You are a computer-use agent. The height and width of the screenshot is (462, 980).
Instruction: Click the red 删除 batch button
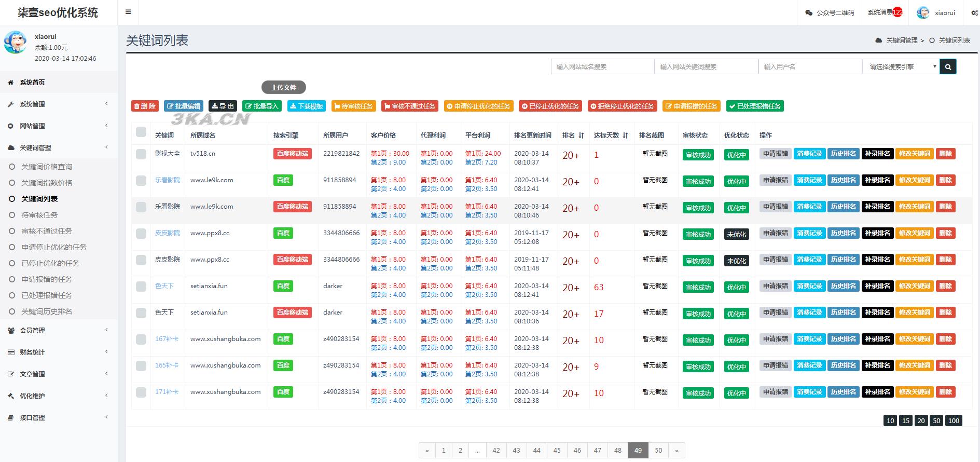145,106
